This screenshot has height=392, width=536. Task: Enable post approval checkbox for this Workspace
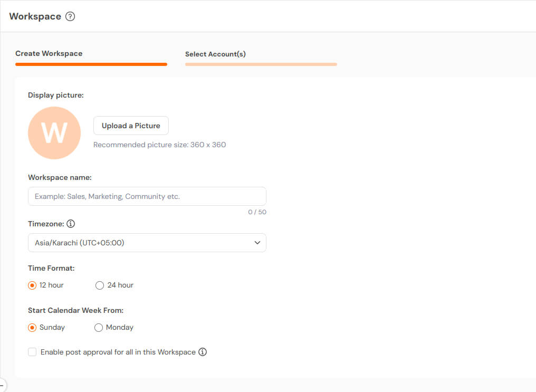click(32, 352)
